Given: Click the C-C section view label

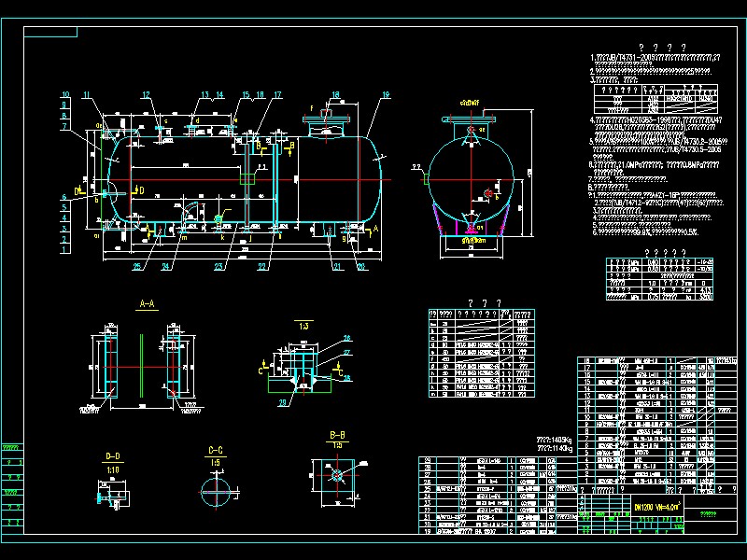Looking at the screenshot, I should pos(215,450).
